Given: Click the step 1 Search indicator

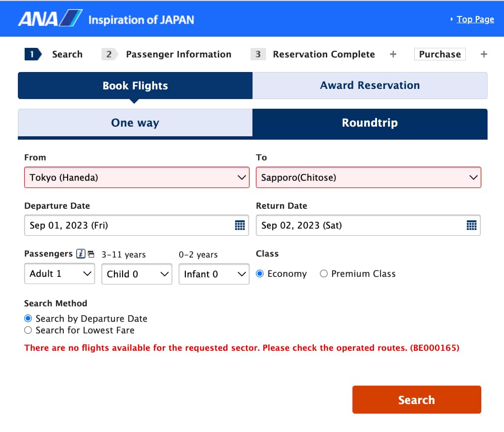Looking at the screenshot, I should tap(54, 54).
